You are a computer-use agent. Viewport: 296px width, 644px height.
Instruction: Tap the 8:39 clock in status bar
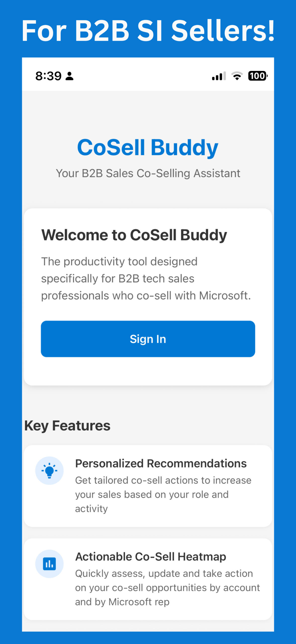48,76
